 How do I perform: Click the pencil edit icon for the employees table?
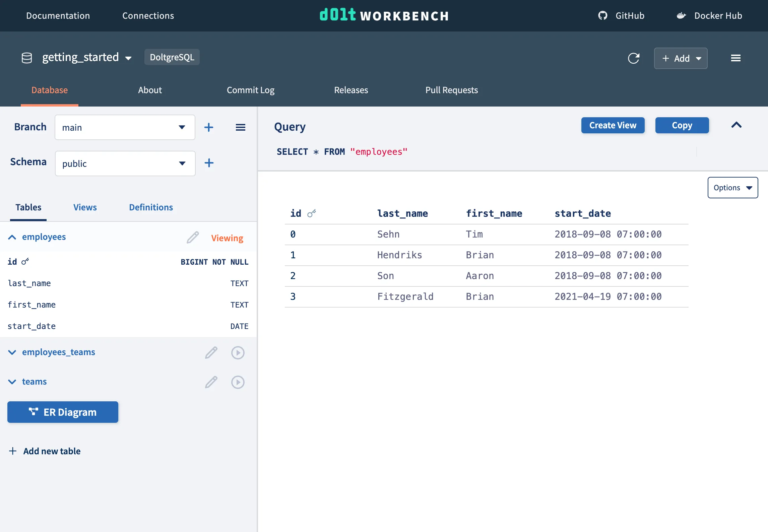point(193,237)
